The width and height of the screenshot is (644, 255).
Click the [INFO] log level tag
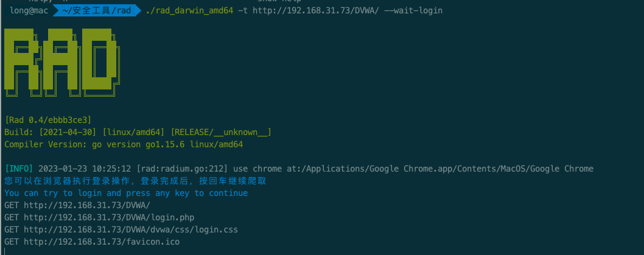pyautogui.click(x=19, y=169)
